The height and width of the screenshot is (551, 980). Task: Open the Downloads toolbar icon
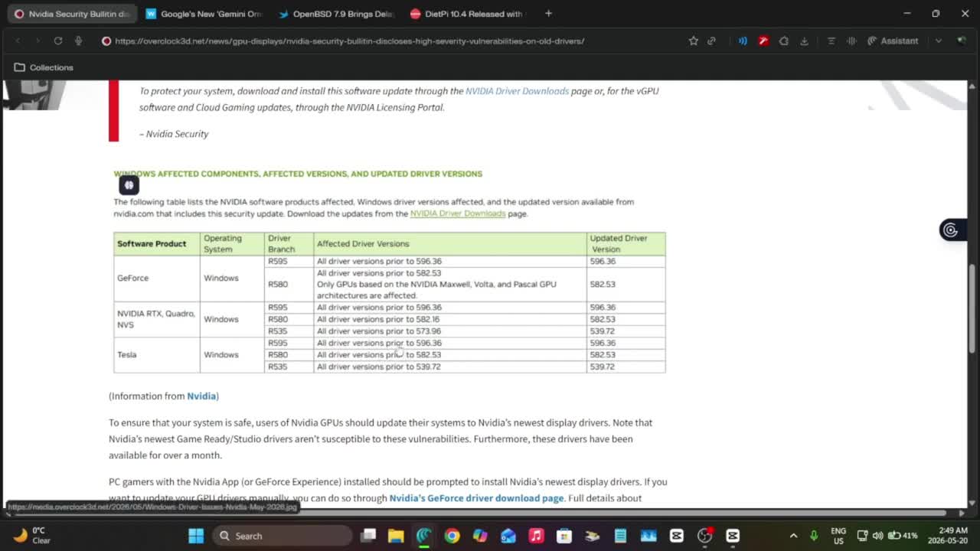[x=804, y=41]
